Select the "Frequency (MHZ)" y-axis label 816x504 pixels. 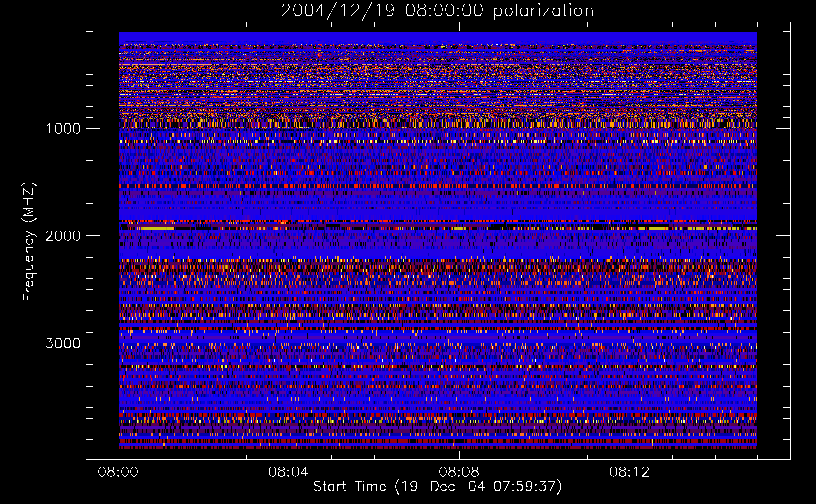point(29,242)
